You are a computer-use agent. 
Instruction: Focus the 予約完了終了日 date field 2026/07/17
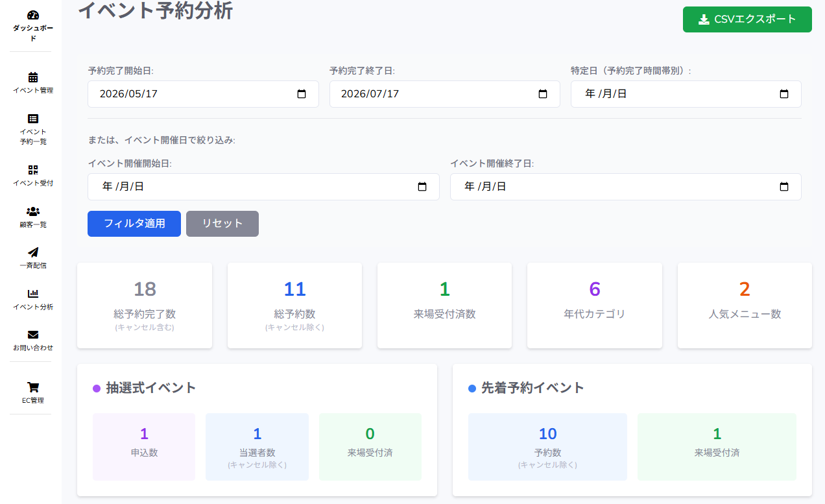coord(444,94)
